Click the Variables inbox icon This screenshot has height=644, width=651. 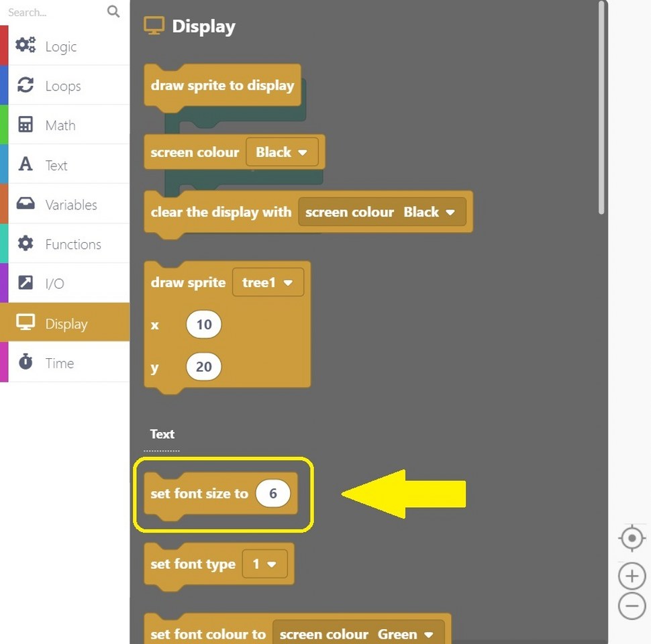click(x=26, y=203)
